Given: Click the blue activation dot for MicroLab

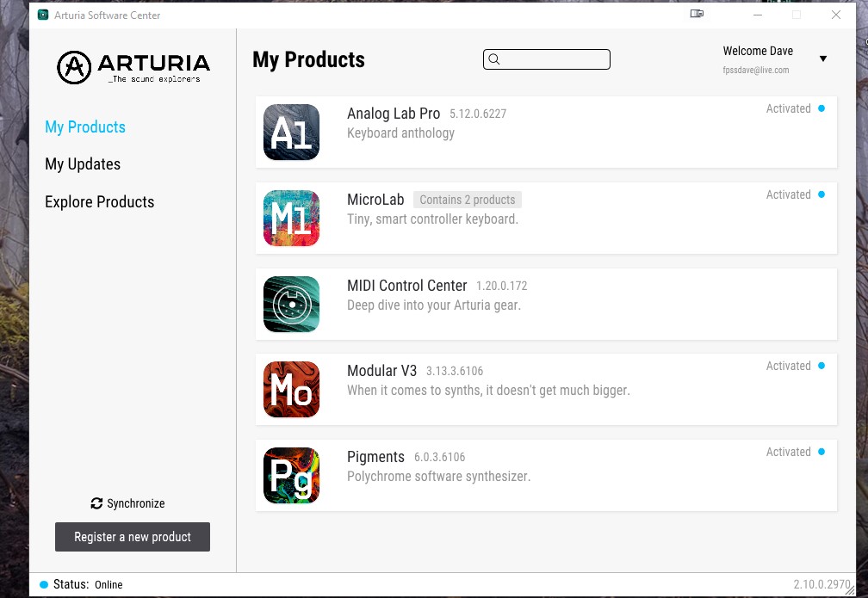Looking at the screenshot, I should coord(821,194).
